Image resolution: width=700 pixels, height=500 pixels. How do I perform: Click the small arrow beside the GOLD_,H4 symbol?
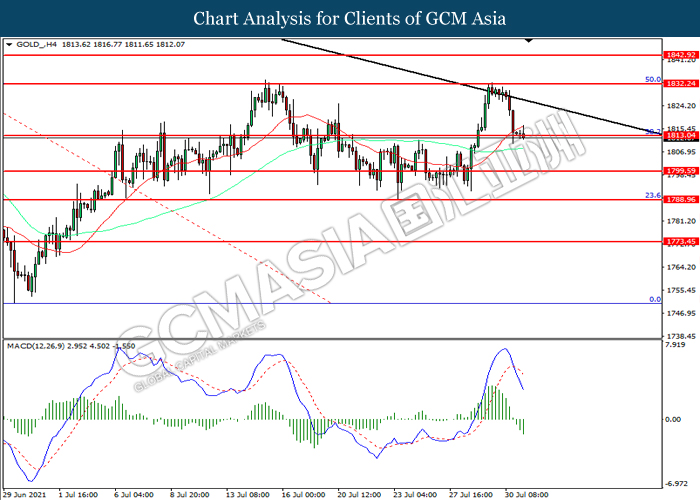tap(10, 45)
